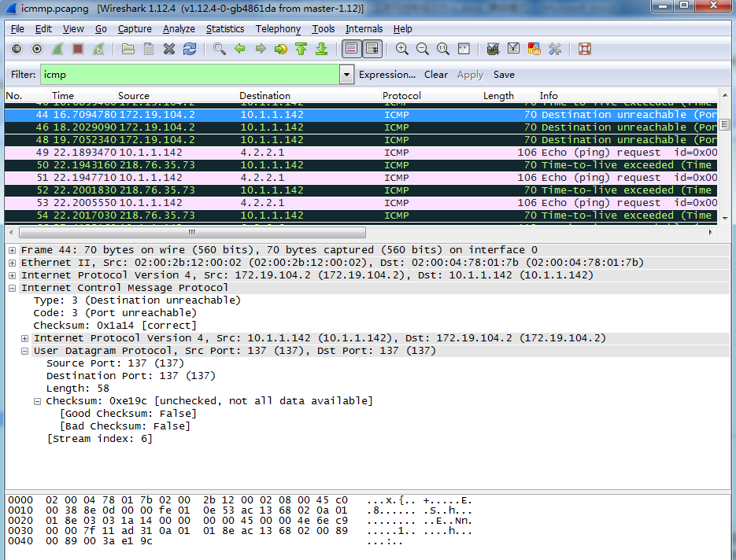Apply the display filter
Image resolution: width=736 pixels, height=560 pixels.
point(470,75)
